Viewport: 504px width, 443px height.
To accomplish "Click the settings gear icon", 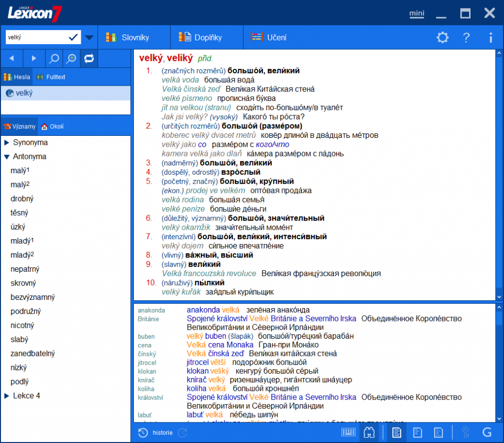I will [442, 37].
